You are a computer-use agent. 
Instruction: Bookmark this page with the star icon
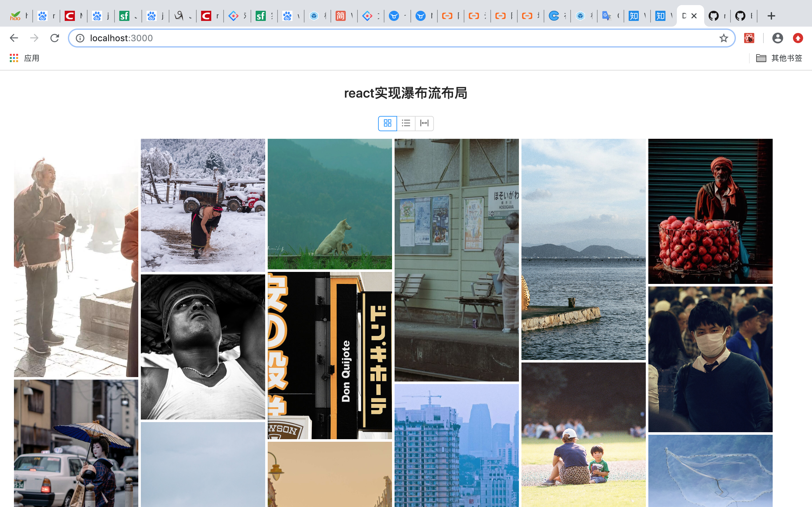click(724, 38)
